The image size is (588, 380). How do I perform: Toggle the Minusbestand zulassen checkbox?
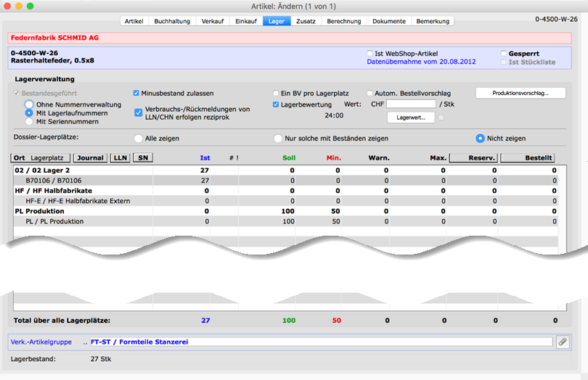pos(136,94)
